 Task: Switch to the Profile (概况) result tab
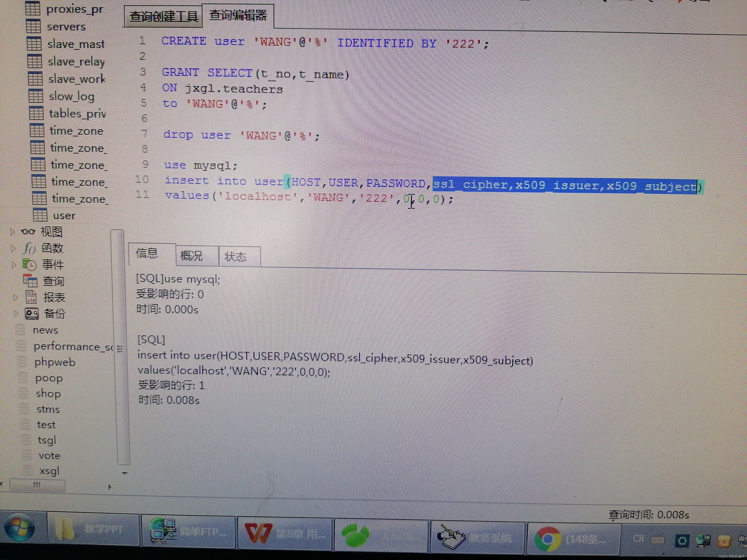click(191, 256)
